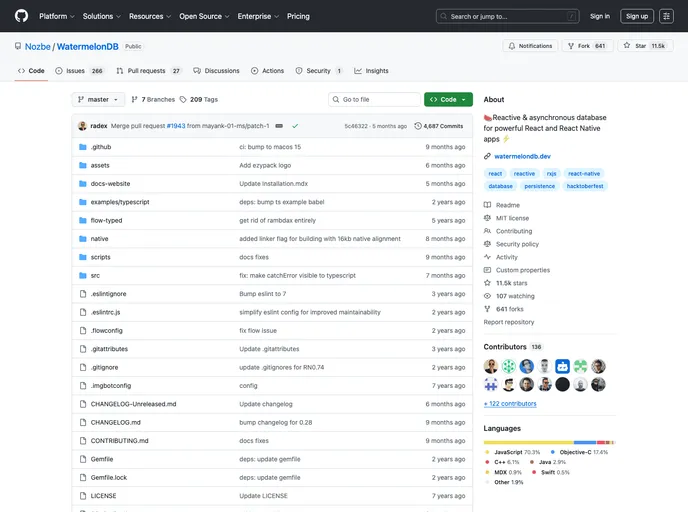The height and width of the screenshot is (512, 688).
Task: Open the CHANGELOG.md file
Action: (115, 422)
